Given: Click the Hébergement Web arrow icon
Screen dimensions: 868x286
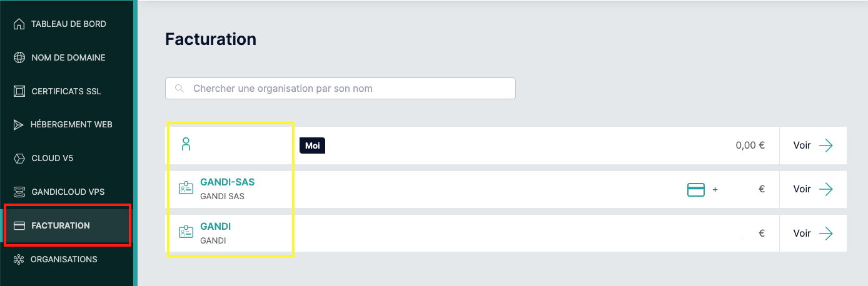Looking at the screenshot, I should (x=19, y=124).
